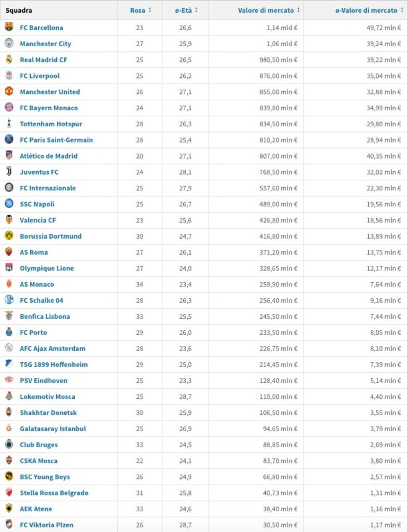Open the FC Liverpool team link
Viewport: 407px width, 532px height.
coord(40,76)
